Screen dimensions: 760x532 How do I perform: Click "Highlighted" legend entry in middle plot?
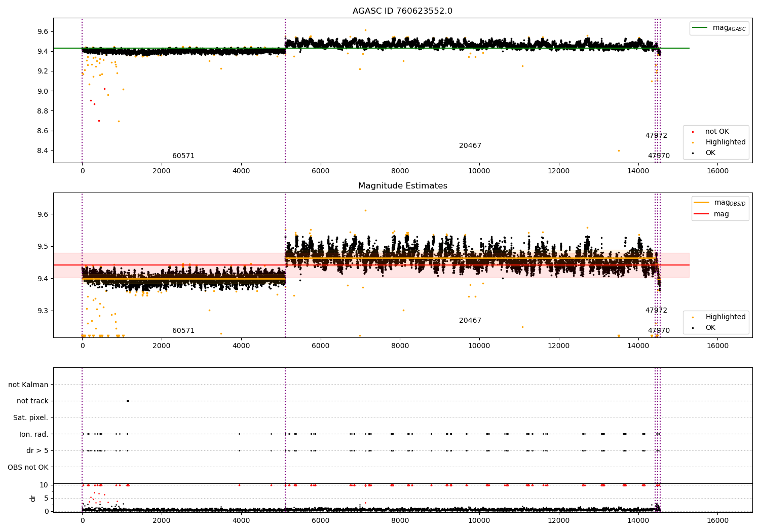click(x=719, y=317)
